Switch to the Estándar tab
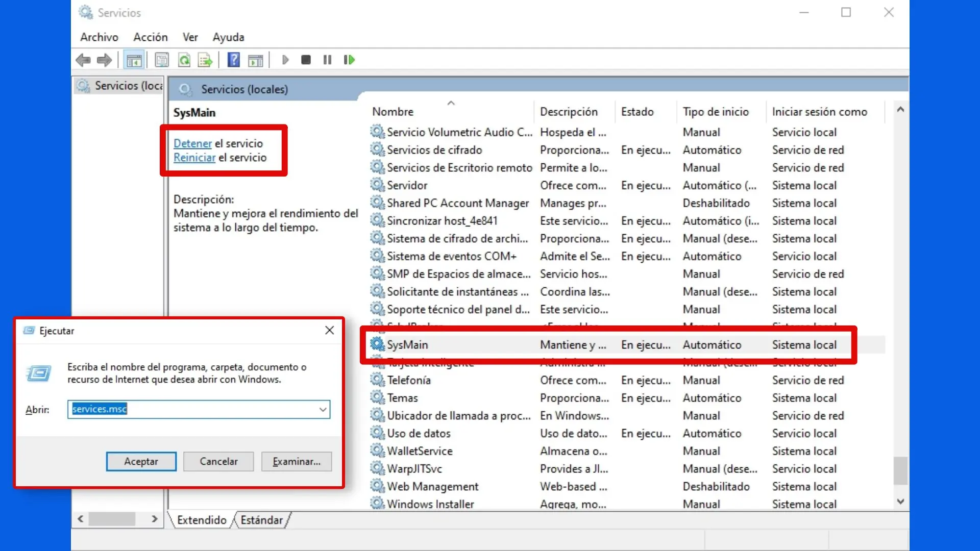Screen dimensions: 980x551 click(x=262, y=520)
